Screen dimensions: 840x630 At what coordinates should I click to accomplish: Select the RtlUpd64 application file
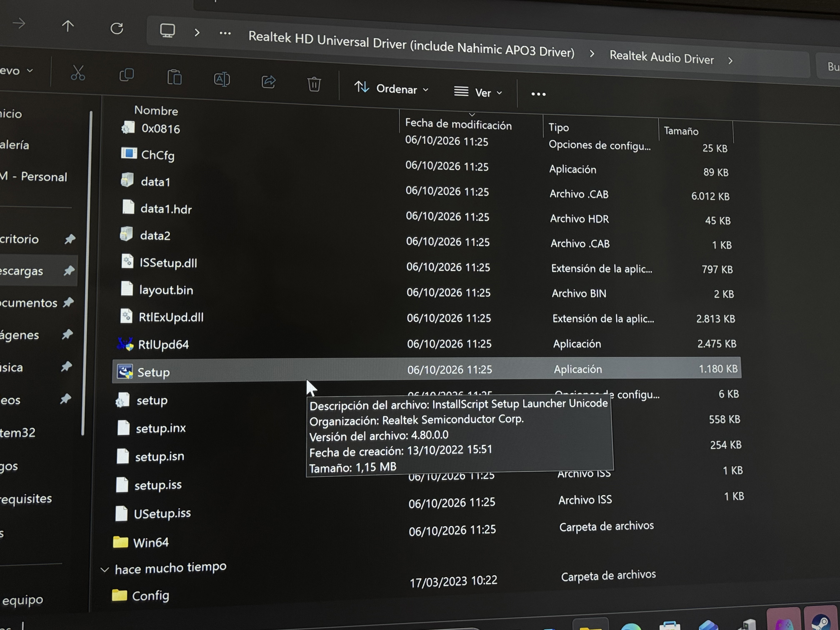(164, 344)
